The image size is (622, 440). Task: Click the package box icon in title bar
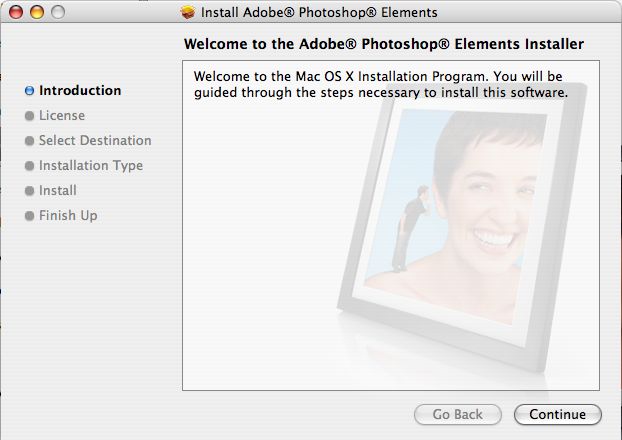[188, 12]
